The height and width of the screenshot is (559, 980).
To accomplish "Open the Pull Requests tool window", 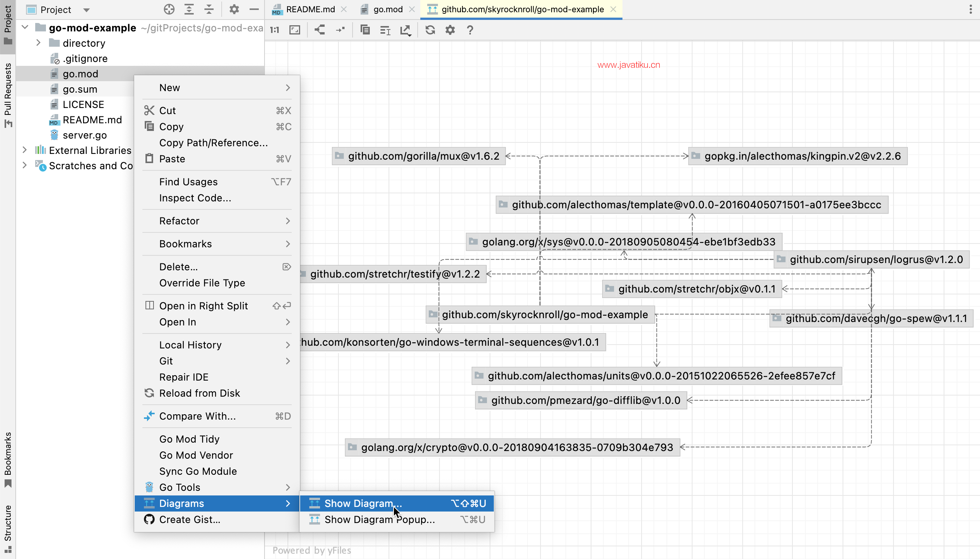I will click(x=8, y=95).
